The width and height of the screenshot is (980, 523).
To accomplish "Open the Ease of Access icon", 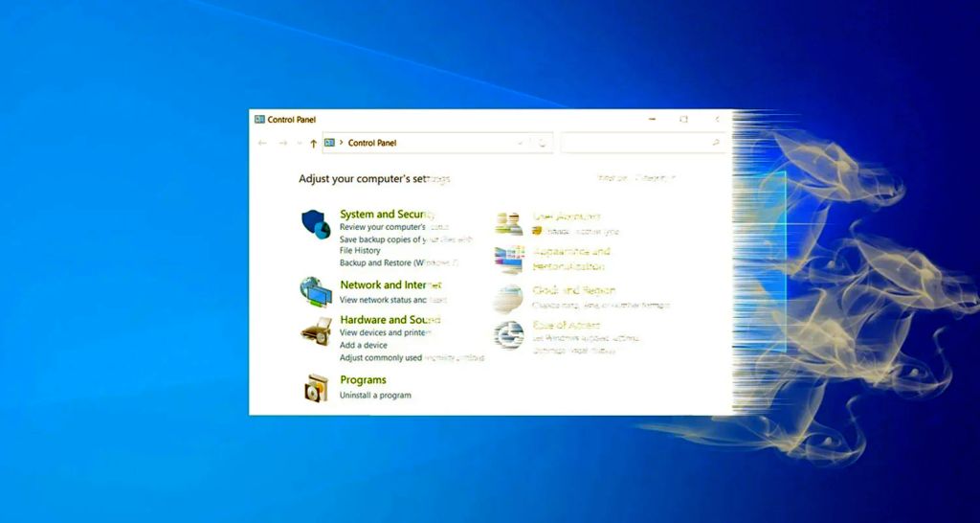I will [508, 335].
